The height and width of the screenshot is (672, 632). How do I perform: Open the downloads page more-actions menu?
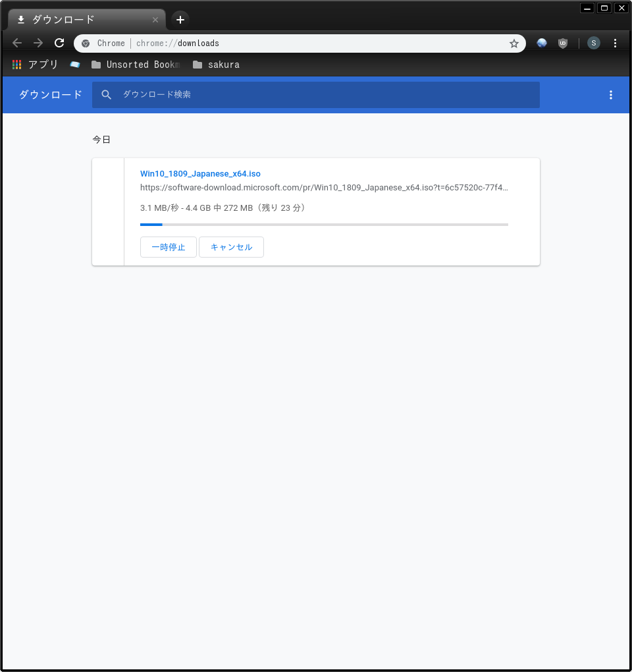(610, 95)
